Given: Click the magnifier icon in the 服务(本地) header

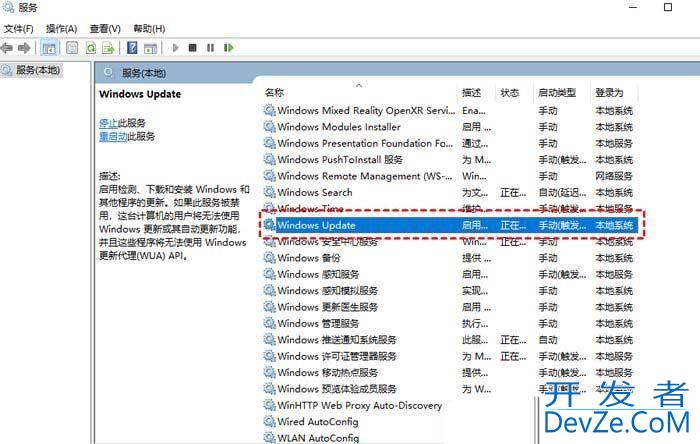Looking at the screenshot, I should [108, 72].
